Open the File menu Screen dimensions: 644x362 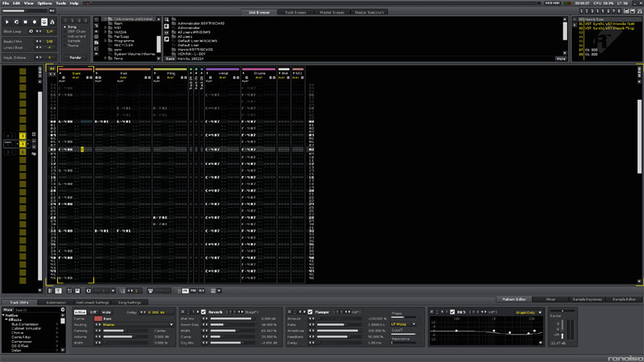click(x=6, y=3)
